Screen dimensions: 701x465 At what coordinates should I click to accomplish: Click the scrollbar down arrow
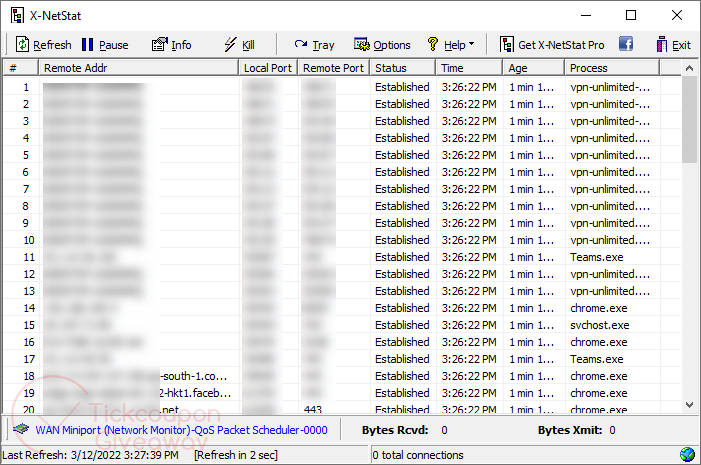pyautogui.click(x=689, y=405)
